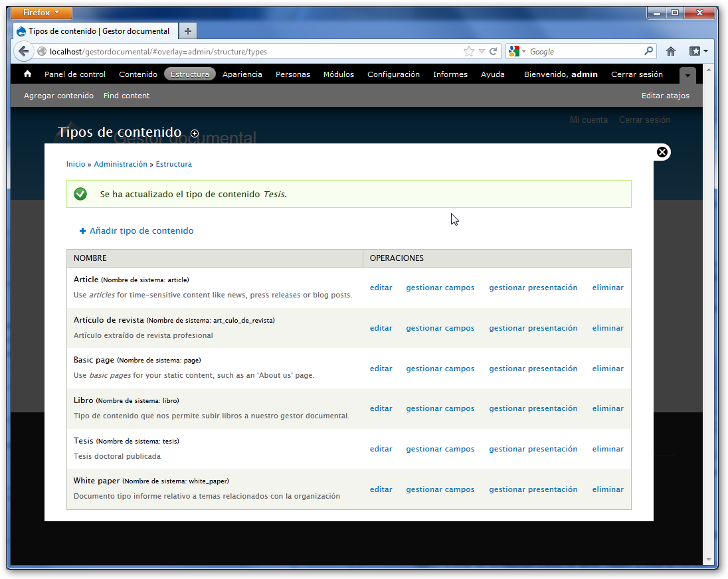Click the URL address bar field
The image size is (728, 579).
[x=252, y=51]
